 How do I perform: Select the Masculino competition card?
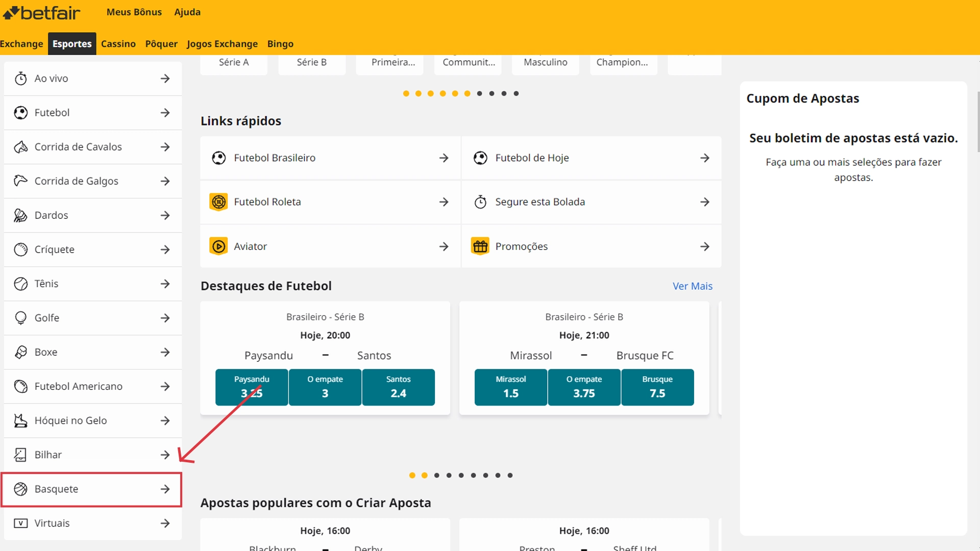546,65
